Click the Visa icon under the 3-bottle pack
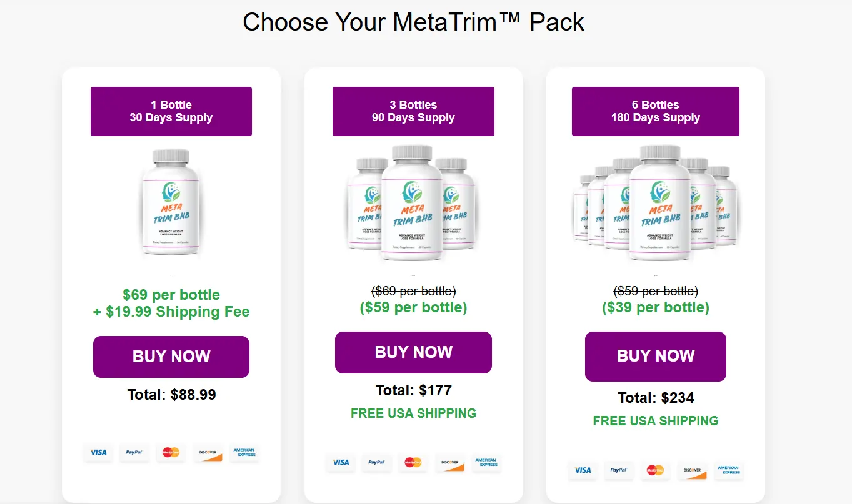 coord(340,463)
